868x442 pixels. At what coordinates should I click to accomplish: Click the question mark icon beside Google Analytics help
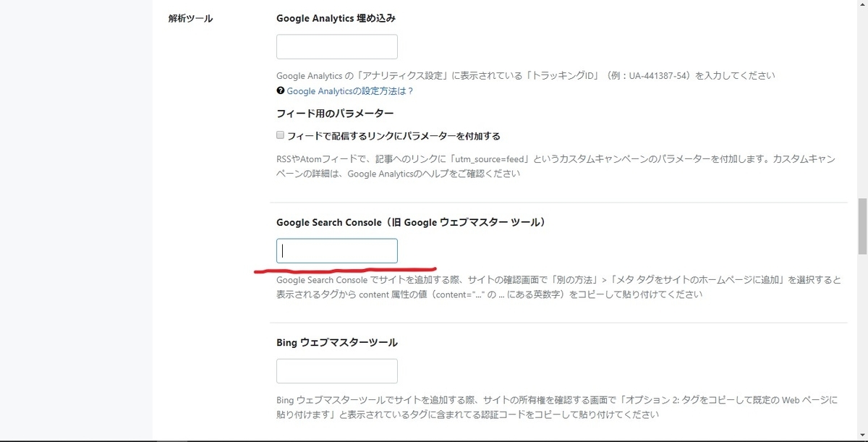(281, 91)
